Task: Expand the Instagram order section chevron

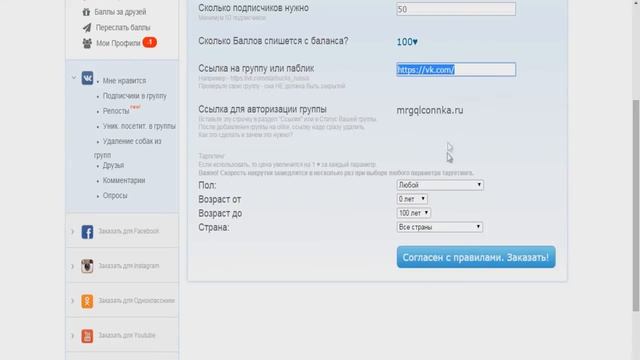Action: (x=73, y=266)
